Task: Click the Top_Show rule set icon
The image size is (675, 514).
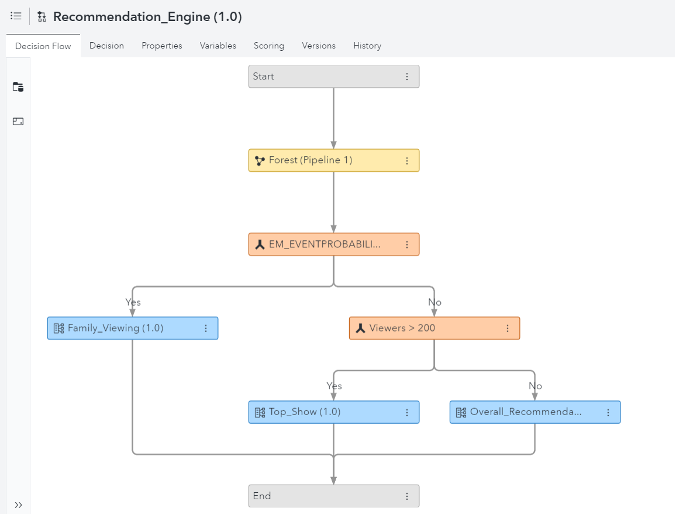Action: 260,412
